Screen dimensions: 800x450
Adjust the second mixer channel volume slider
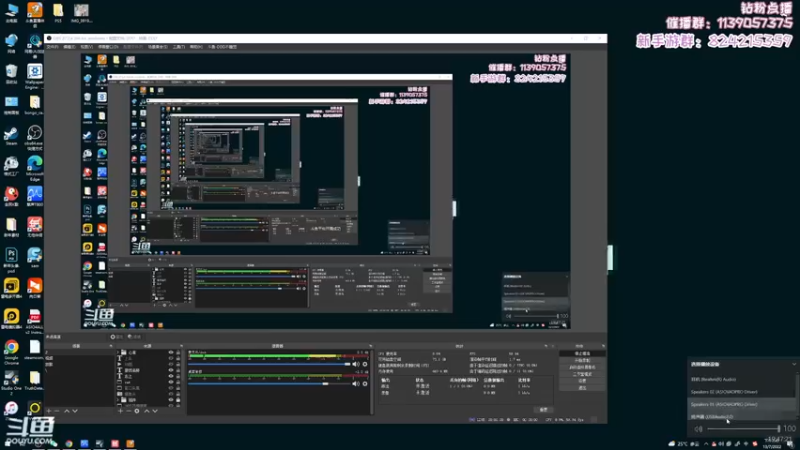point(269,384)
